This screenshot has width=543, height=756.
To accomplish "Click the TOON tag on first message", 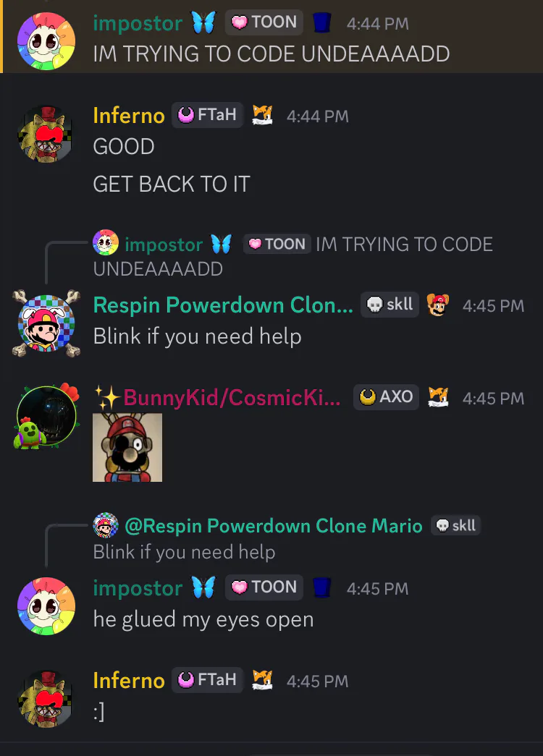I will pyautogui.click(x=264, y=22).
